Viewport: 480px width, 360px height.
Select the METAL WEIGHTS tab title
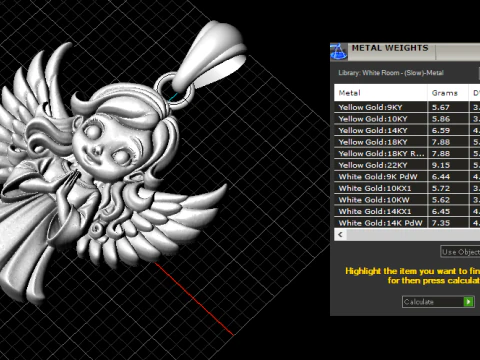(390, 48)
